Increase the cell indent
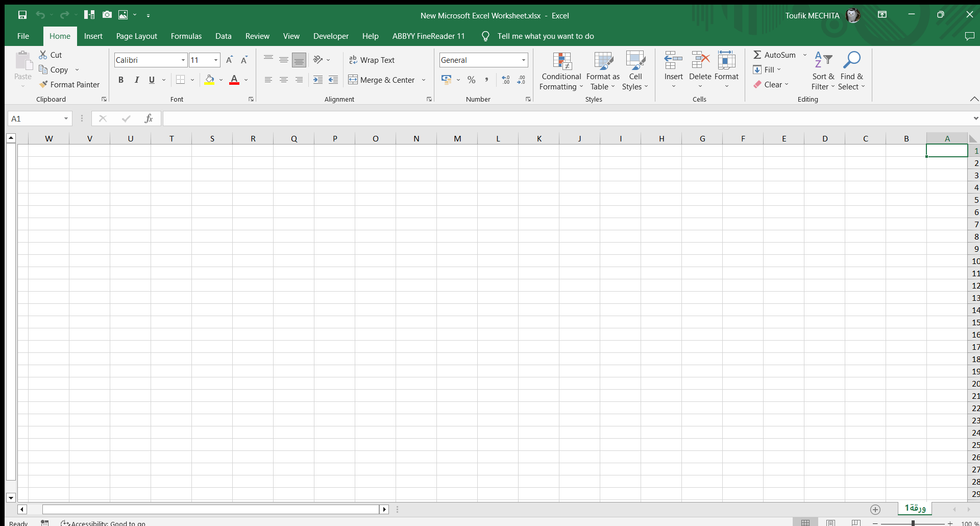Screen dimensions: 980x526 tap(318, 80)
